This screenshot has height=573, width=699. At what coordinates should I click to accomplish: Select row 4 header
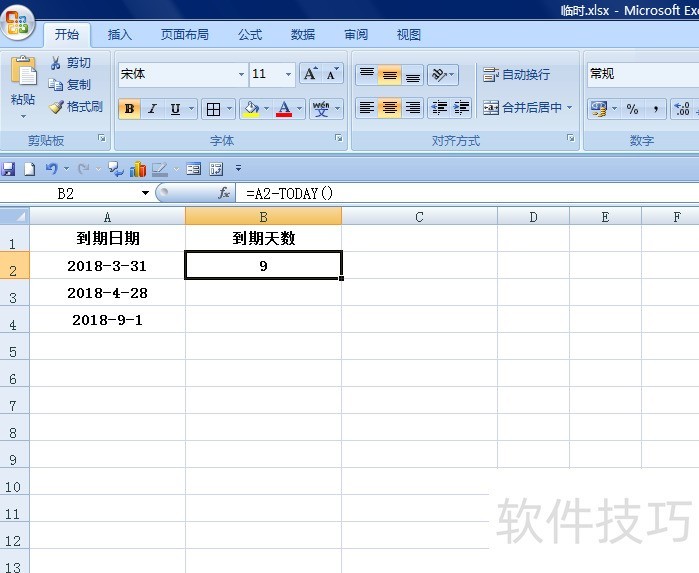[14, 320]
